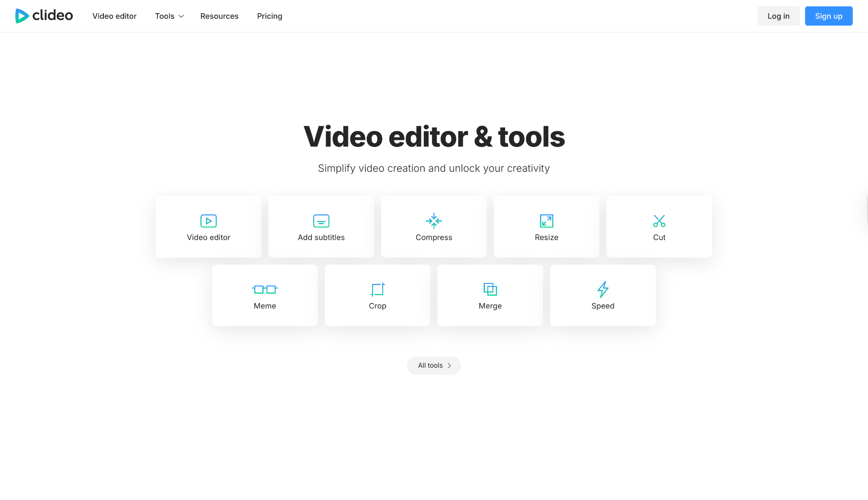Viewport: 868px width, 500px height.
Task: Open the Meme maker tool
Action: tap(264, 295)
